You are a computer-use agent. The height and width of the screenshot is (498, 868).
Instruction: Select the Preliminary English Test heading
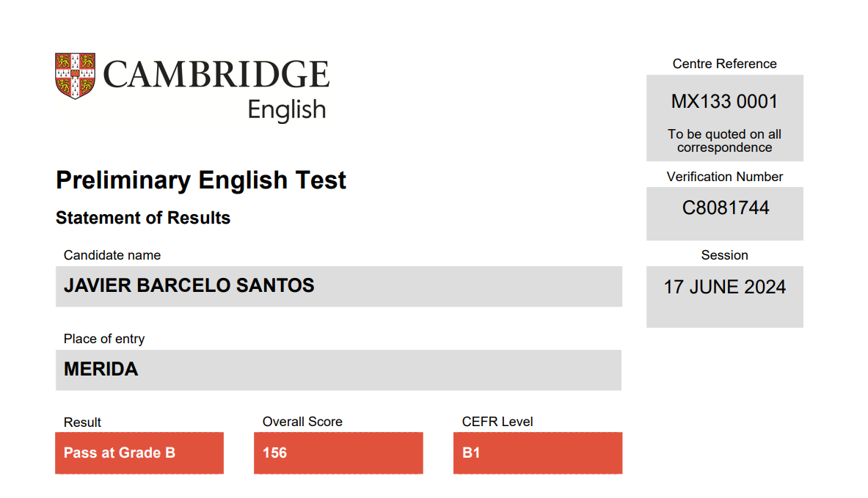(201, 180)
